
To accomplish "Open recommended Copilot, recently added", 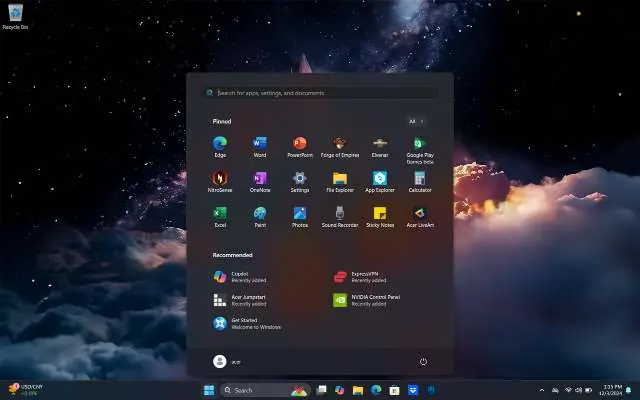I will pos(240,277).
